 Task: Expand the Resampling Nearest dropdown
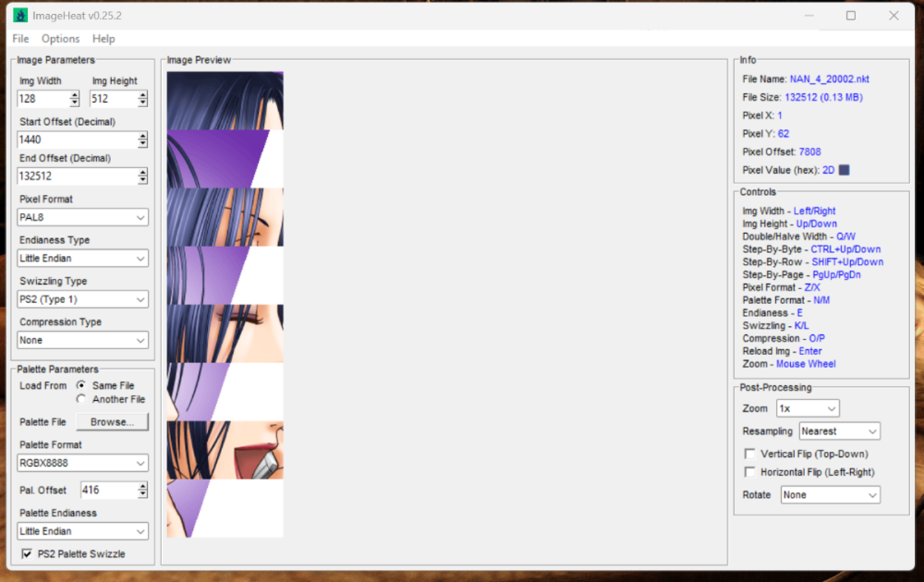click(x=839, y=431)
